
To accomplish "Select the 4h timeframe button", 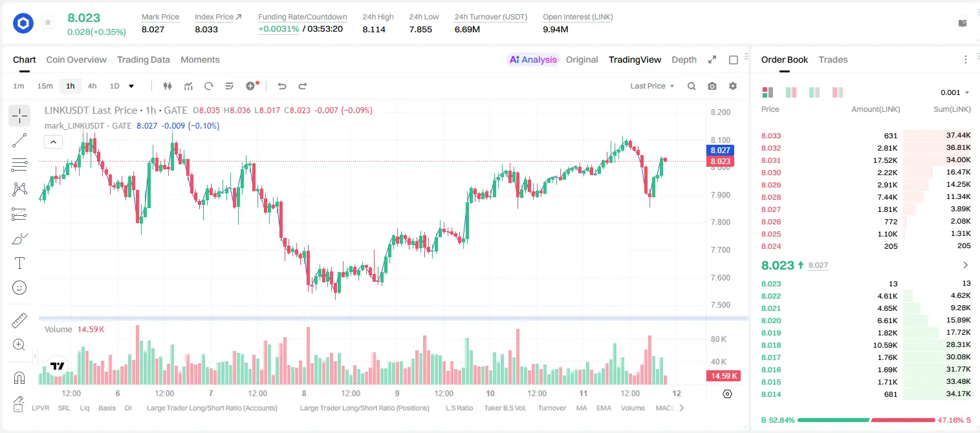I will click(x=92, y=86).
